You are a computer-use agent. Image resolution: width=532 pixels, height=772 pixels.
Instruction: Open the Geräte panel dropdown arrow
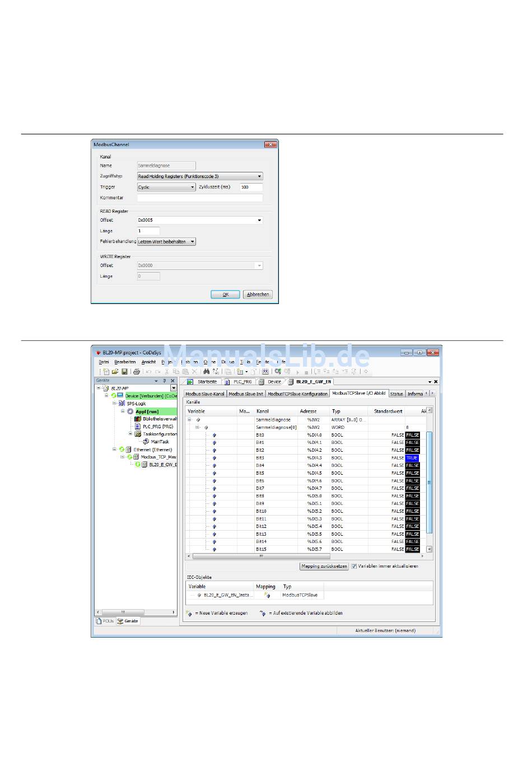tap(156, 381)
